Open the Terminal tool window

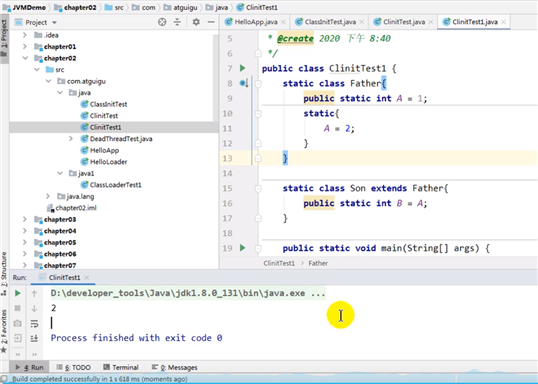121,367
